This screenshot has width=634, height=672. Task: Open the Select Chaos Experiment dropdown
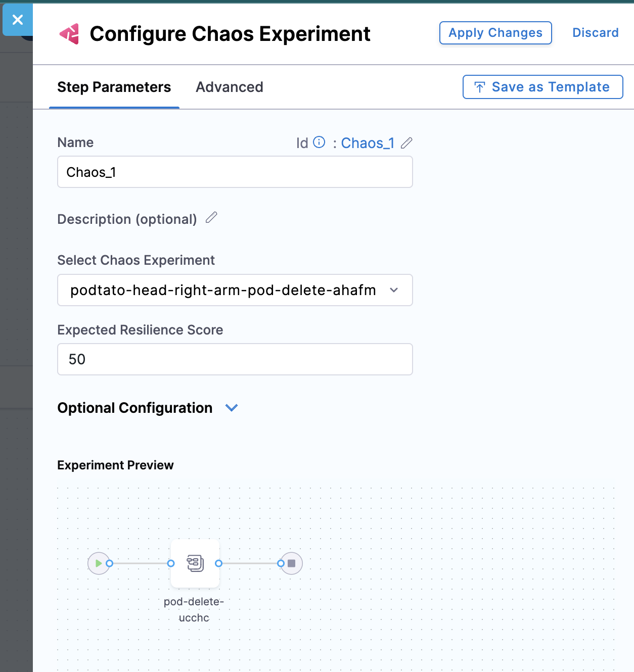tap(222, 290)
